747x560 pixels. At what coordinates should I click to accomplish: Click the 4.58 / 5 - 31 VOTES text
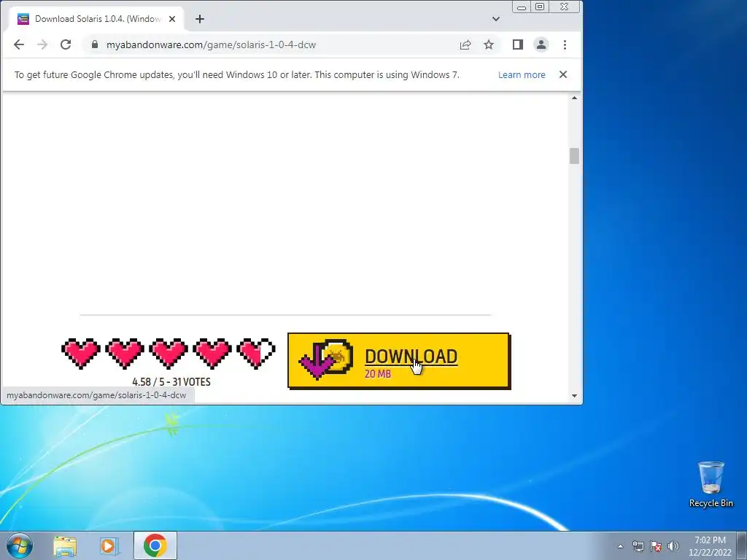pos(171,382)
